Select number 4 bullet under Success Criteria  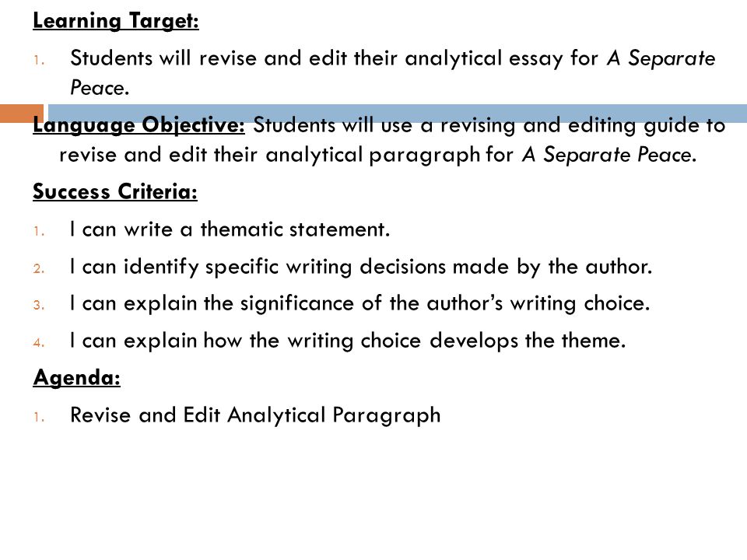point(39,343)
